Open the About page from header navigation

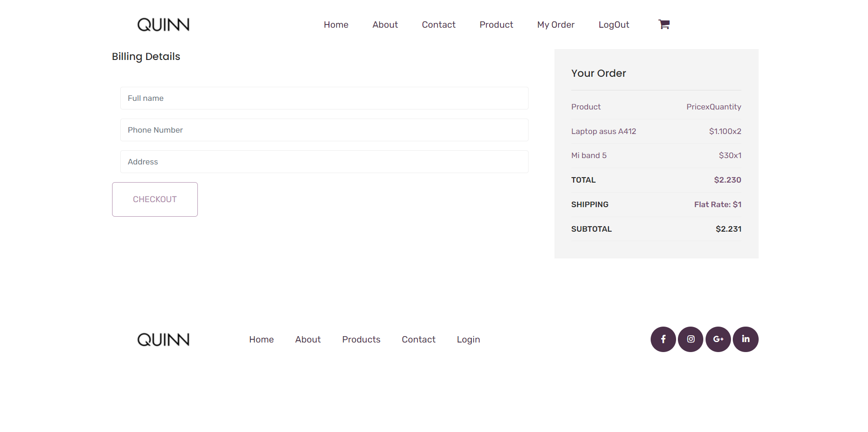[x=385, y=25]
